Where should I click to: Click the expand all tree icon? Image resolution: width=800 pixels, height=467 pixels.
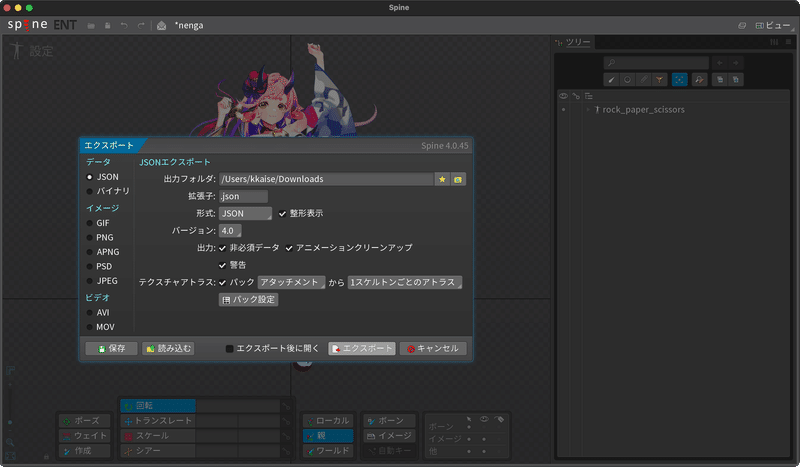tap(736, 80)
